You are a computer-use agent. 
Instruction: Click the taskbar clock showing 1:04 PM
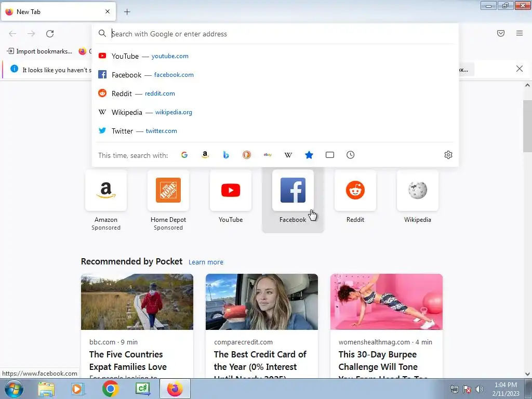(x=506, y=389)
